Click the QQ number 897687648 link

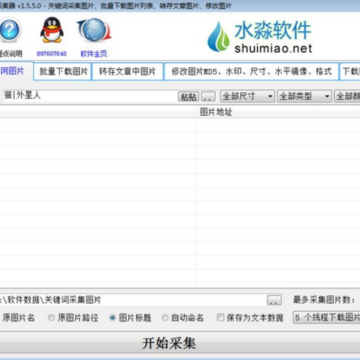click(x=51, y=54)
